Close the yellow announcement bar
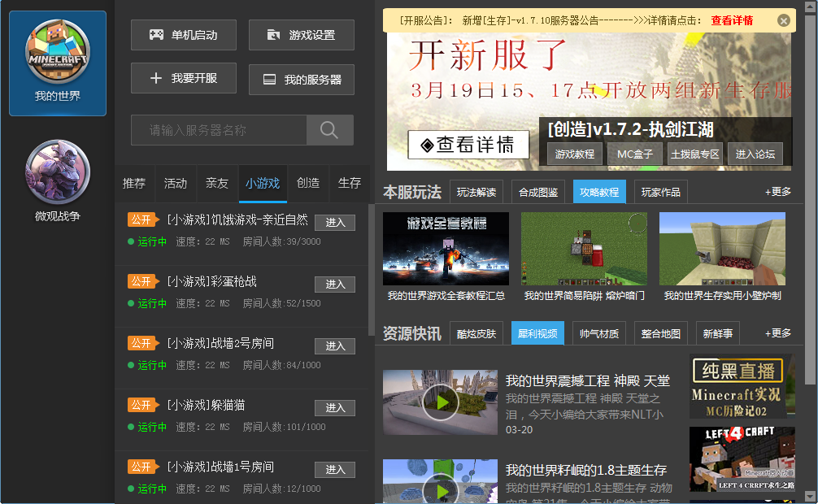 [x=783, y=21]
